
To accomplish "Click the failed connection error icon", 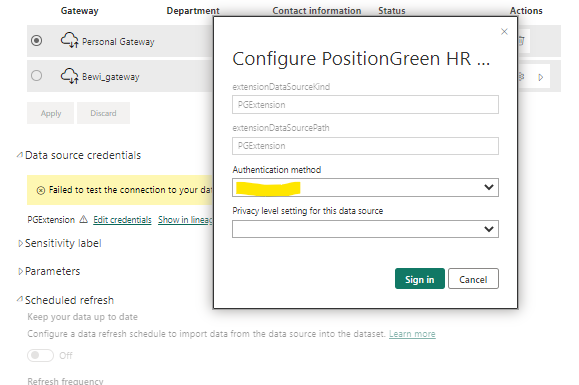I will tap(41, 190).
